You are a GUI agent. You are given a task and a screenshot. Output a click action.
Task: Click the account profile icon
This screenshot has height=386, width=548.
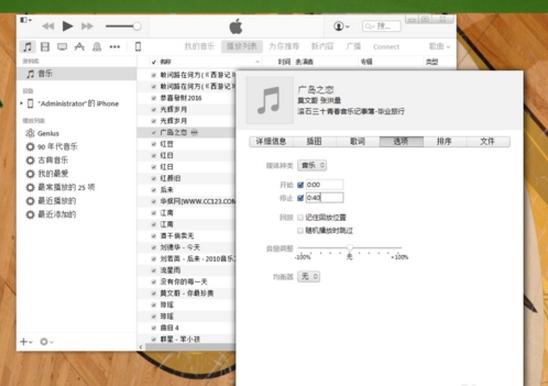pos(338,26)
